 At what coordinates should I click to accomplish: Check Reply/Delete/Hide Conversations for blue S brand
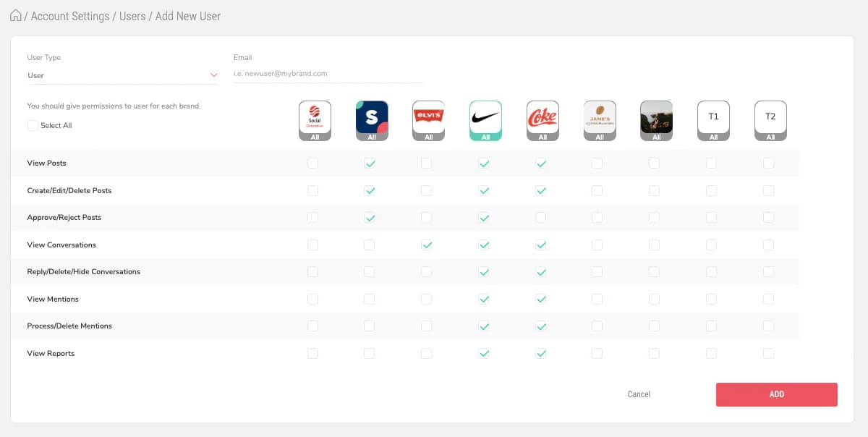370,272
